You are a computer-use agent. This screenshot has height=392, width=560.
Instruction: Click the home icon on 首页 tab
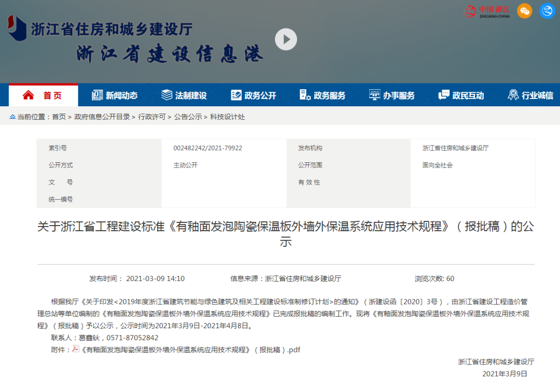point(29,95)
